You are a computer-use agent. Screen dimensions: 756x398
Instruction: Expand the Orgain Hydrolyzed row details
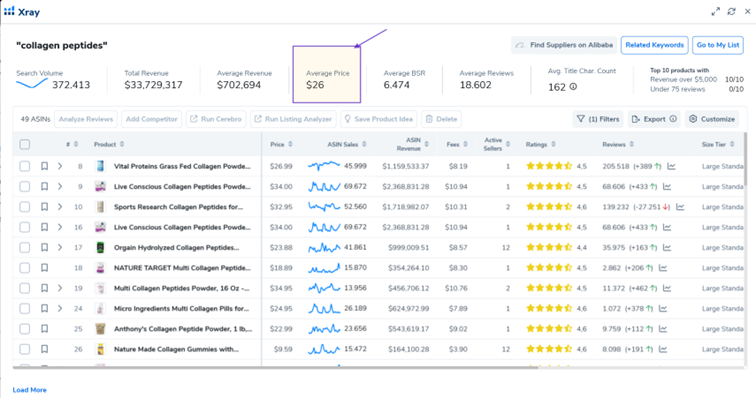coord(60,247)
